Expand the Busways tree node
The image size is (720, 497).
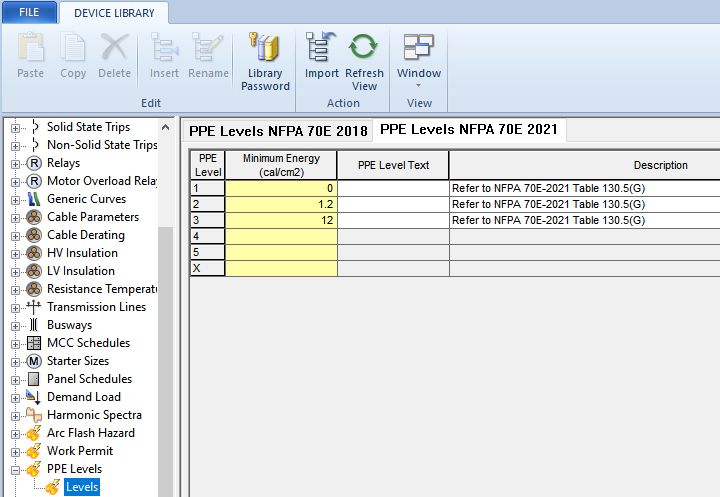(x=15, y=325)
